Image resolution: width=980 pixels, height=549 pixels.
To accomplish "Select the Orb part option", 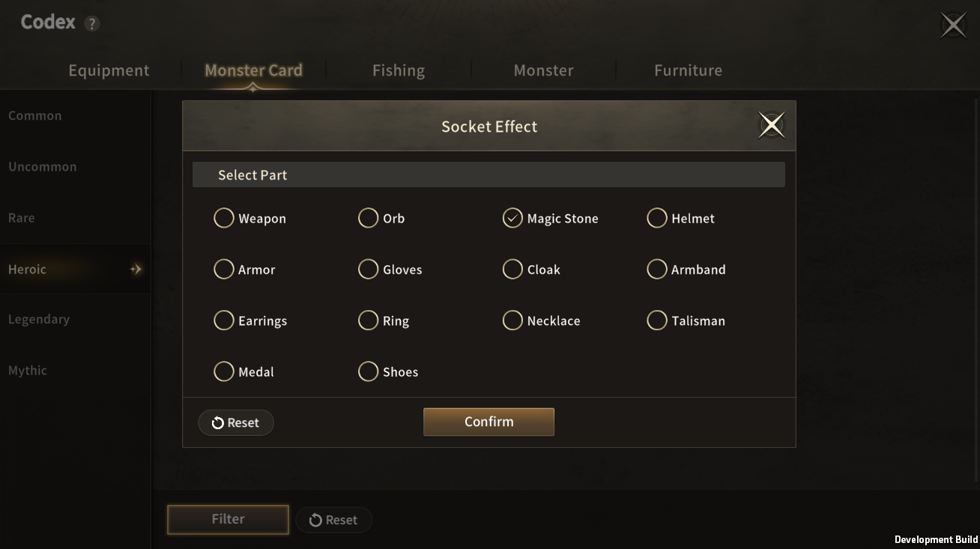I will tap(368, 218).
